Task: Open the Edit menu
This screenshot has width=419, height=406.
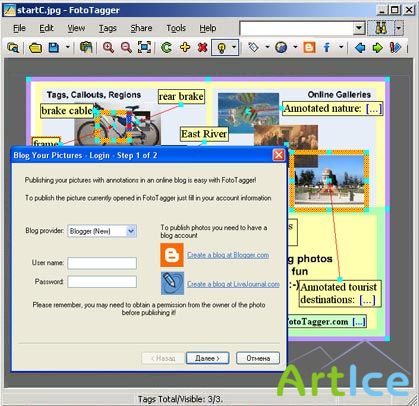Action: [46, 28]
